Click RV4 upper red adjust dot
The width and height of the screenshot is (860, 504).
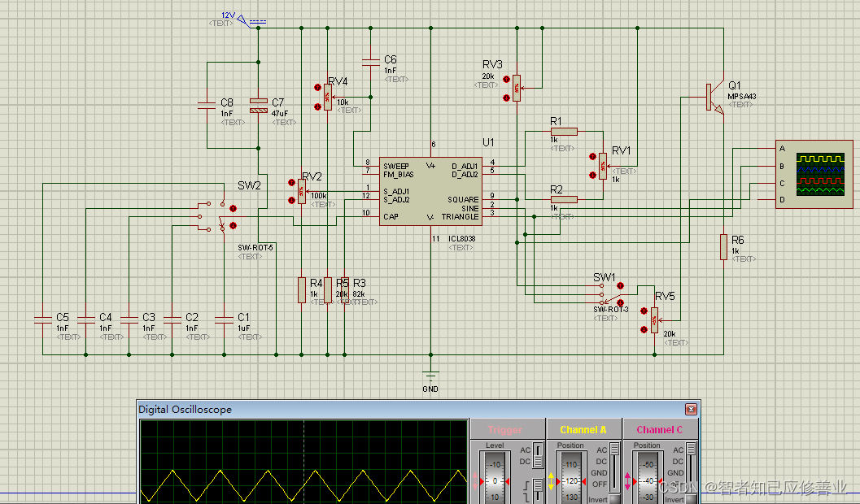[x=317, y=88]
